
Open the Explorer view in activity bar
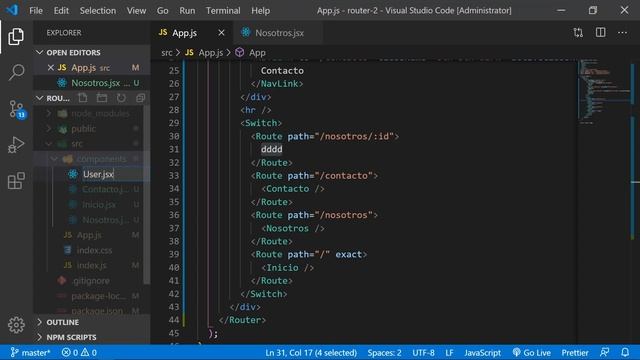tap(16, 37)
